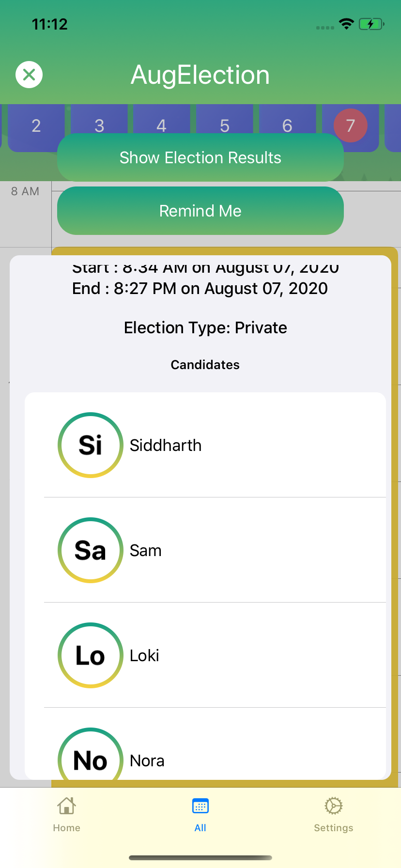Select Siddharth's avatar circle
The height and width of the screenshot is (868, 401).
click(x=91, y=445)
